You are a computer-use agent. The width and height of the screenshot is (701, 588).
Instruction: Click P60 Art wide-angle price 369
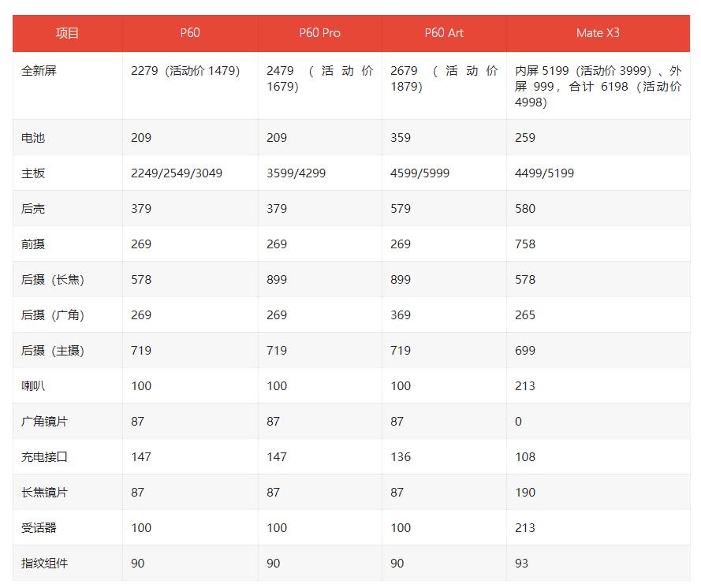pyautogui.click(x=401, y=315)
